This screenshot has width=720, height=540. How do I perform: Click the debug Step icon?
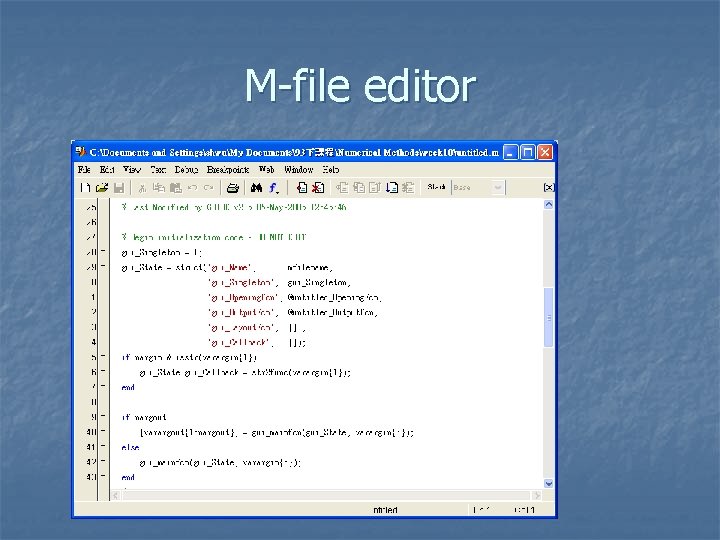(x=342, y=187)
